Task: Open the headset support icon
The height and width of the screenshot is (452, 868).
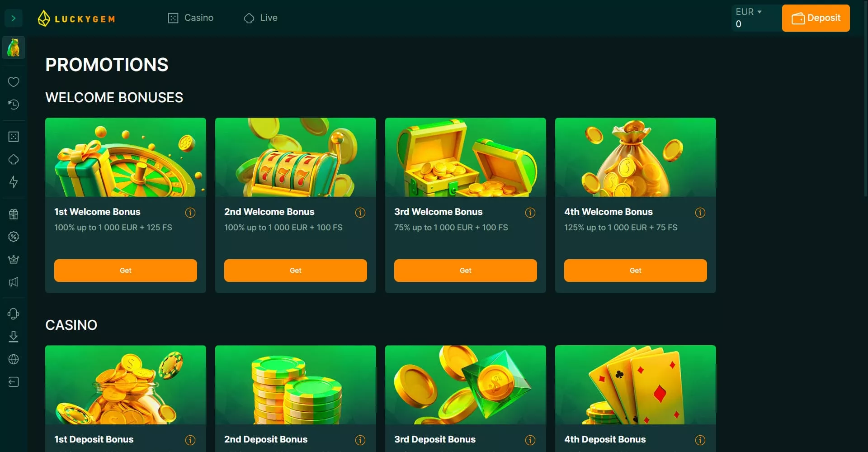Action: (14, 314)
